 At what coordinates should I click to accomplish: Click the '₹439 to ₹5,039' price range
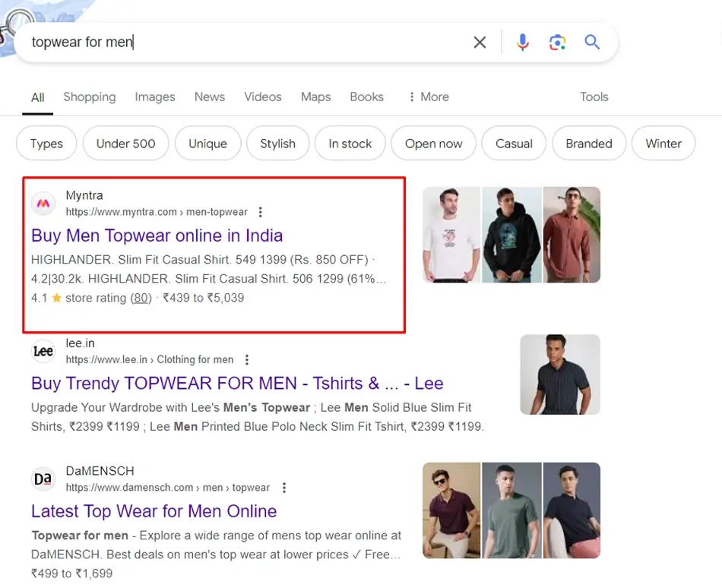click(x=203, y=298)
